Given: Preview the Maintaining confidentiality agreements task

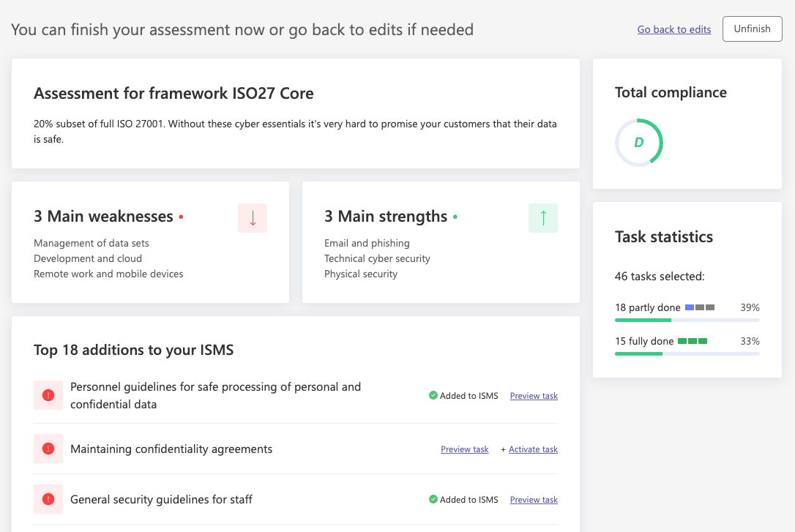Looking at the screenshot, I should click(x=464, y=449).
